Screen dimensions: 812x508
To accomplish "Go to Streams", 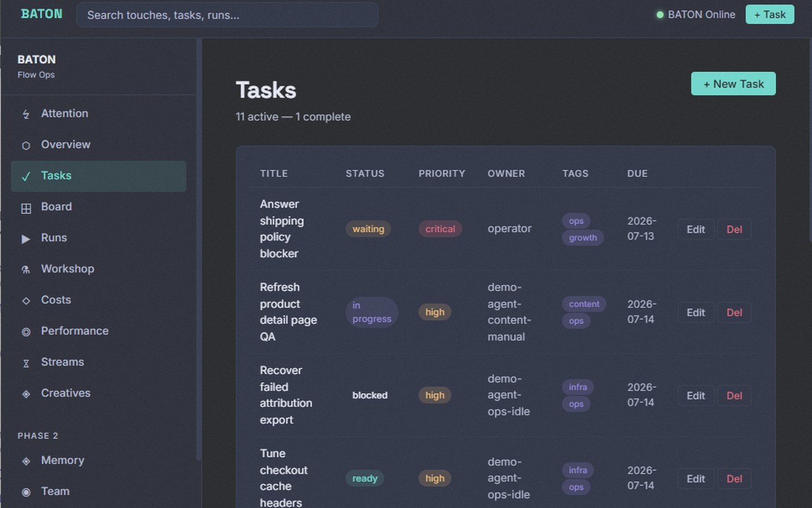I will pos(98,363).
